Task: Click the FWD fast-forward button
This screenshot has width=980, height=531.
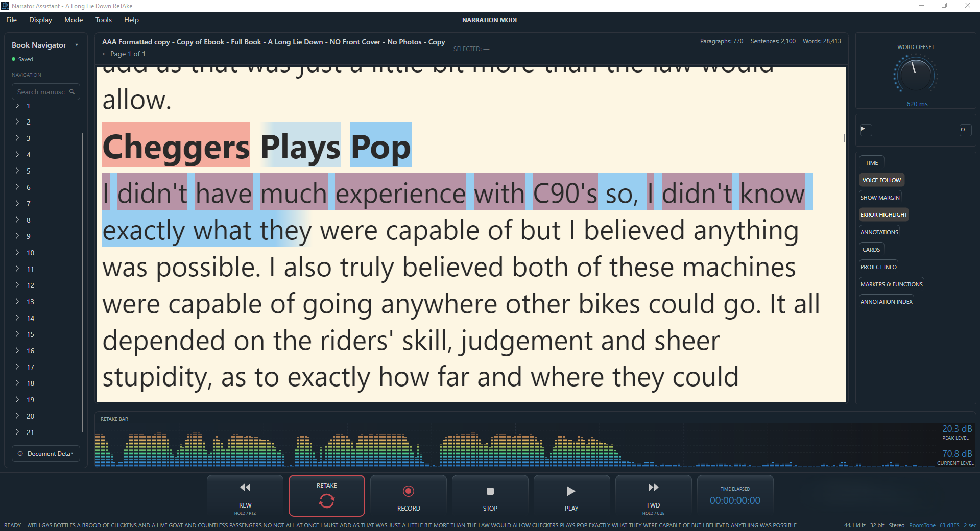Action: click(653, 496)
